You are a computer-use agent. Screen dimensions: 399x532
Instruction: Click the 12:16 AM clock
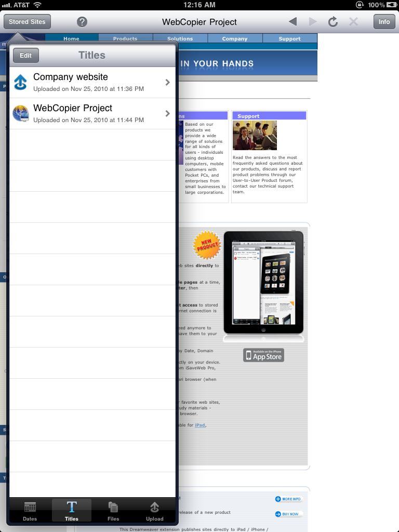tap(199, 5)
